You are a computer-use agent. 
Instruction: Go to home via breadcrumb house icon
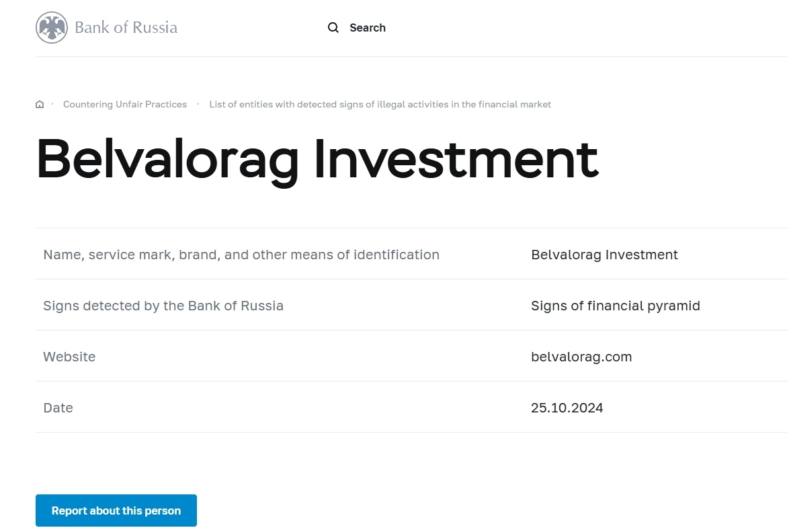tap(40, 104)
